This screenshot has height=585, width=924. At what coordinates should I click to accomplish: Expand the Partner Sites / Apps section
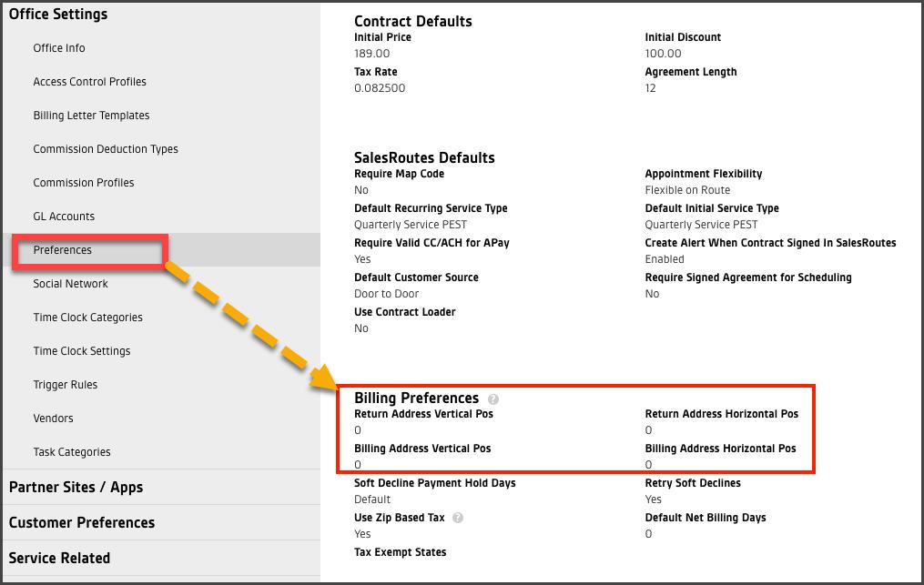coord(76,488)
